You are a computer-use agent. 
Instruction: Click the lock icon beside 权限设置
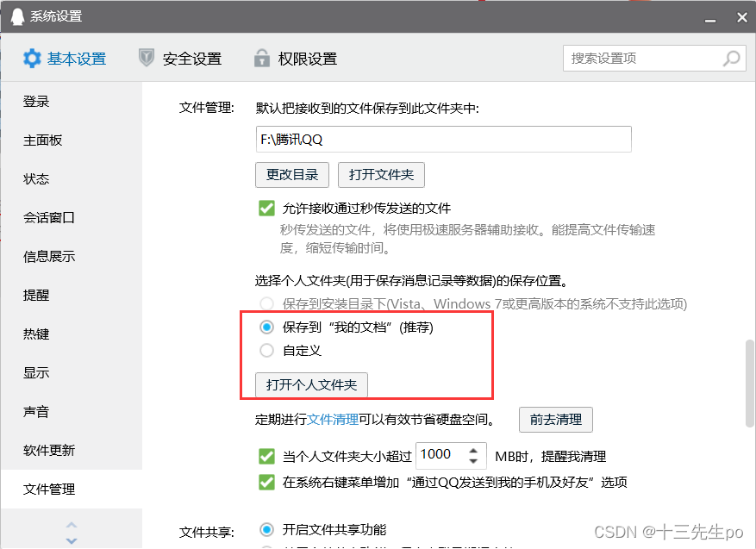[x=261, y=59]
